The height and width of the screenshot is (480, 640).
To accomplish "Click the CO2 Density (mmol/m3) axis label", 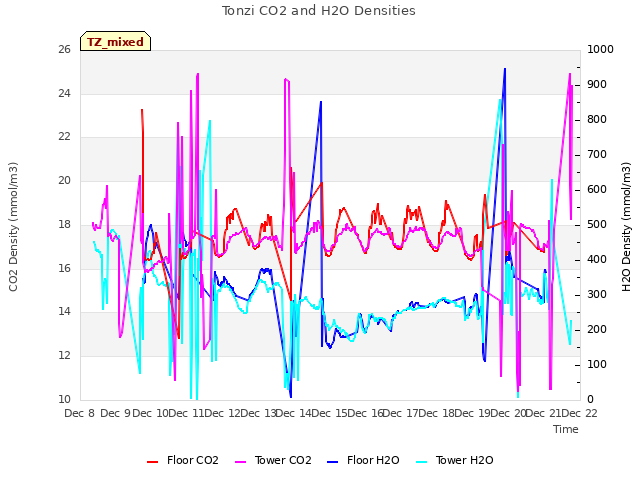I will tap(13, 227).
